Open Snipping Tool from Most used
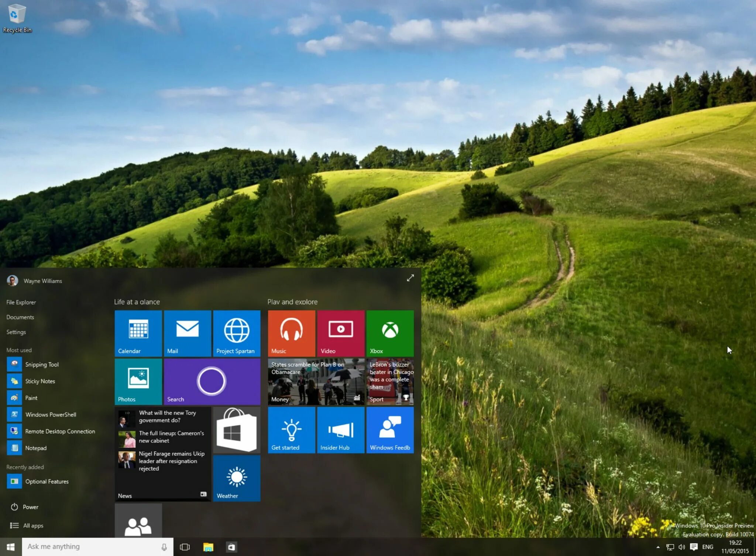 click(41, 364)
